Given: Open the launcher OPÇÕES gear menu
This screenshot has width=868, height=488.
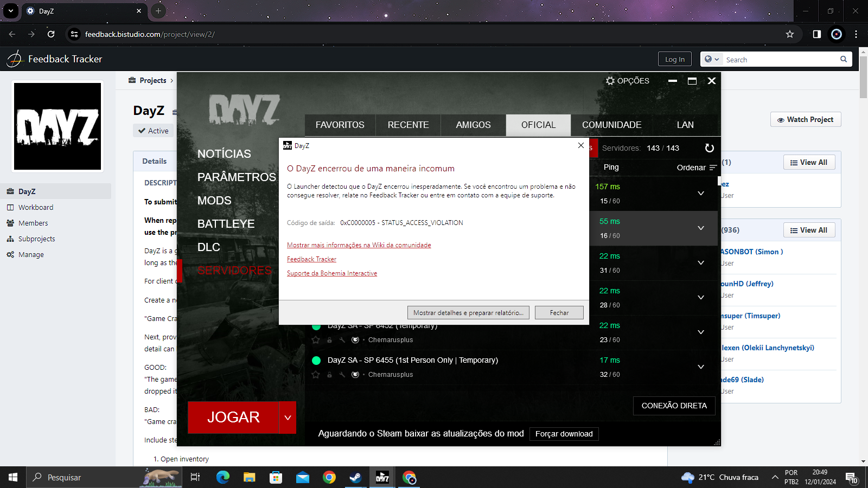Looking at the screenshot, I should pos(627,81).
